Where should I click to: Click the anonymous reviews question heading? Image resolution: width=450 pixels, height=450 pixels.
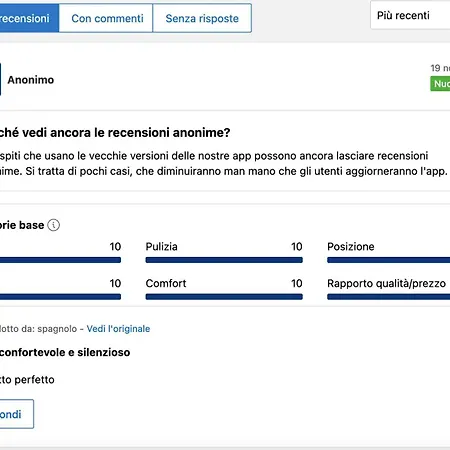[x=115, y=133]
